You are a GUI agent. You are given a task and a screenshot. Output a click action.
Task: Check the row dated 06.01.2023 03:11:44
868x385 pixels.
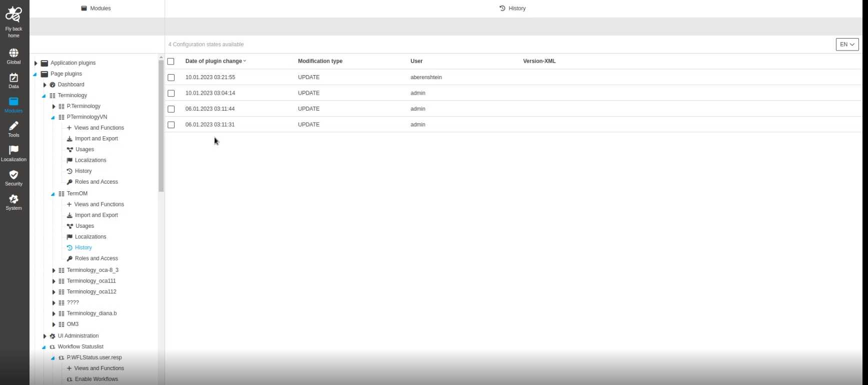[x=171, y=109]
